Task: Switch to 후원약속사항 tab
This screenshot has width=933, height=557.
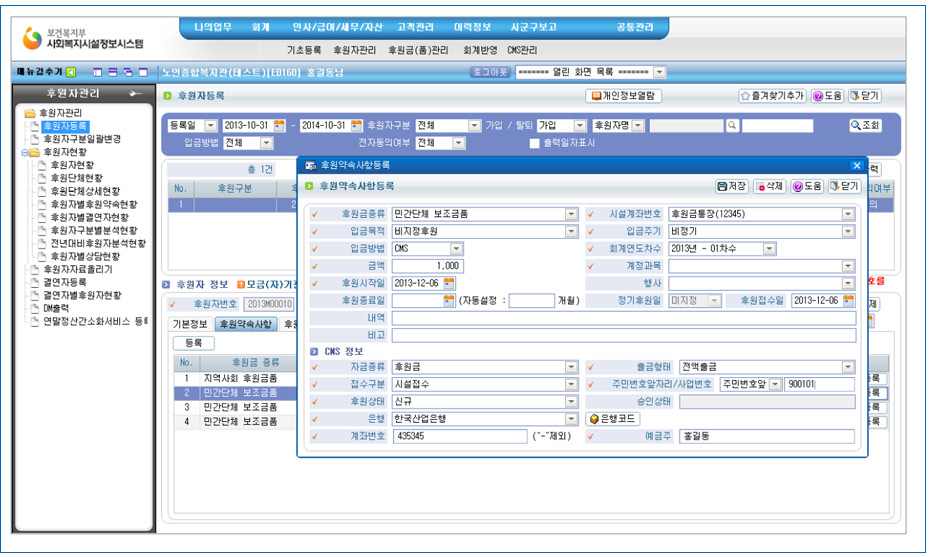Action: (x=246, y=324)
